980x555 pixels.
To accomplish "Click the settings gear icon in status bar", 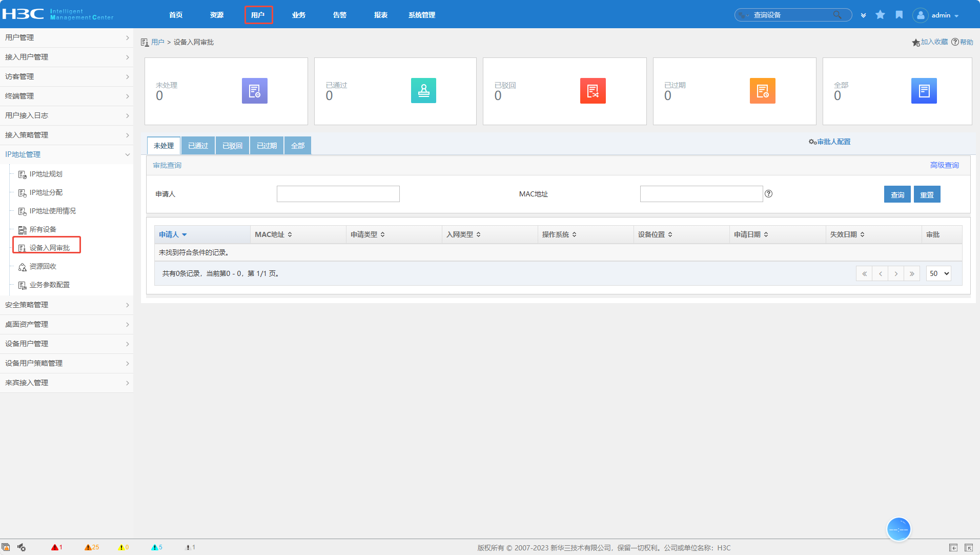I will coord(22,547).
